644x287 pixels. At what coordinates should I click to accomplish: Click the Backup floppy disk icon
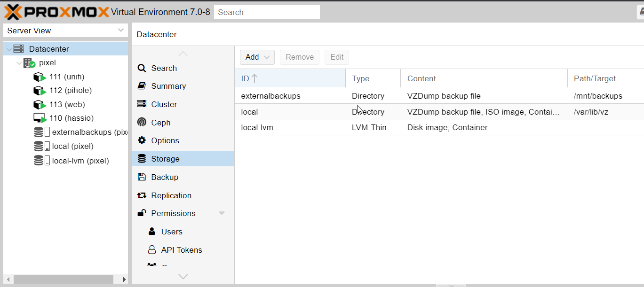142,177
